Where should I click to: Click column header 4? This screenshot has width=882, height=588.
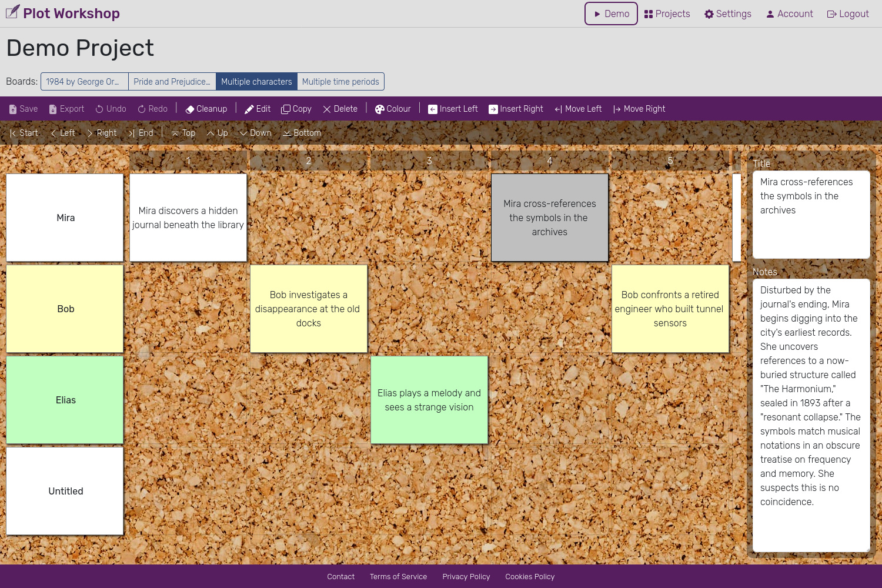point(550,161)
